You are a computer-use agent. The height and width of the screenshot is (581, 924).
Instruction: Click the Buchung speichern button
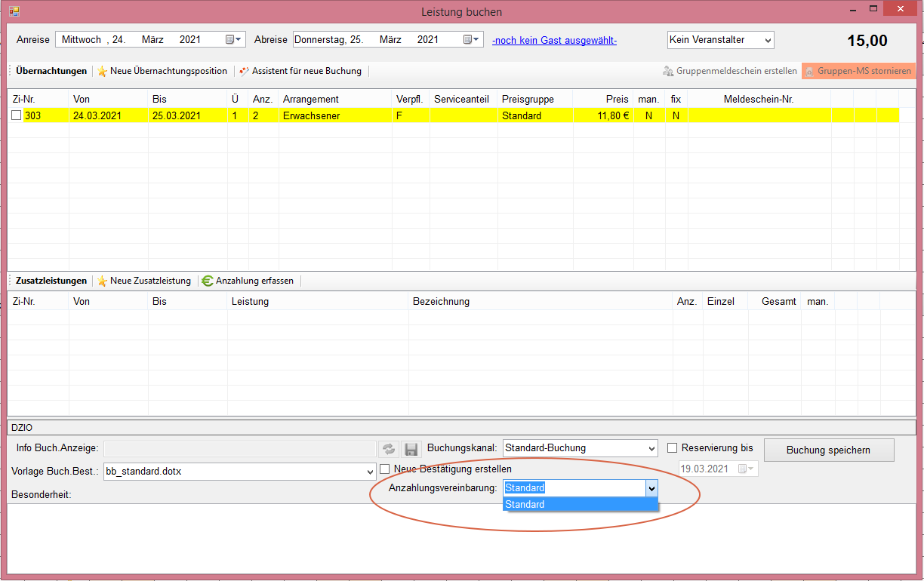[x=828, y=450]
